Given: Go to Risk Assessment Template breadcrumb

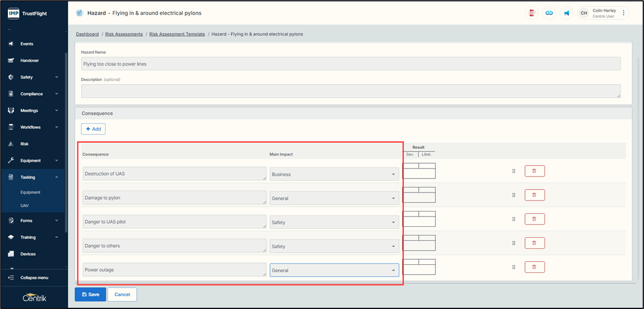Looking at the screenshot, I should tap(177, 34).
